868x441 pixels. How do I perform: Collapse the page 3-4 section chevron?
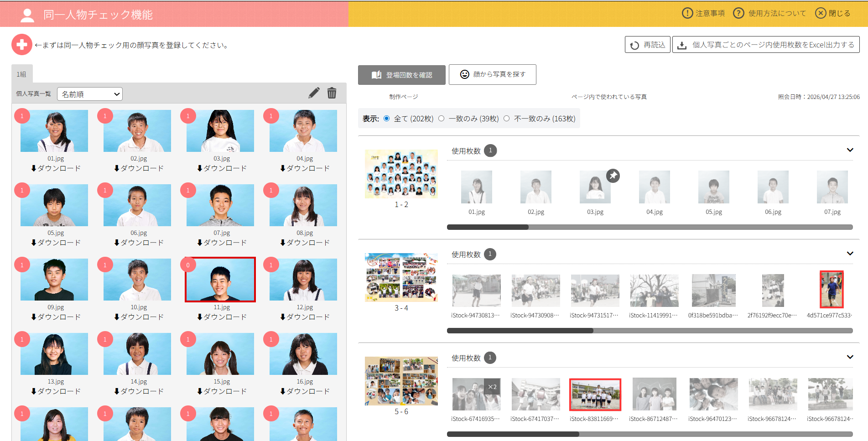pyautogui.click(x=850, y=254)
